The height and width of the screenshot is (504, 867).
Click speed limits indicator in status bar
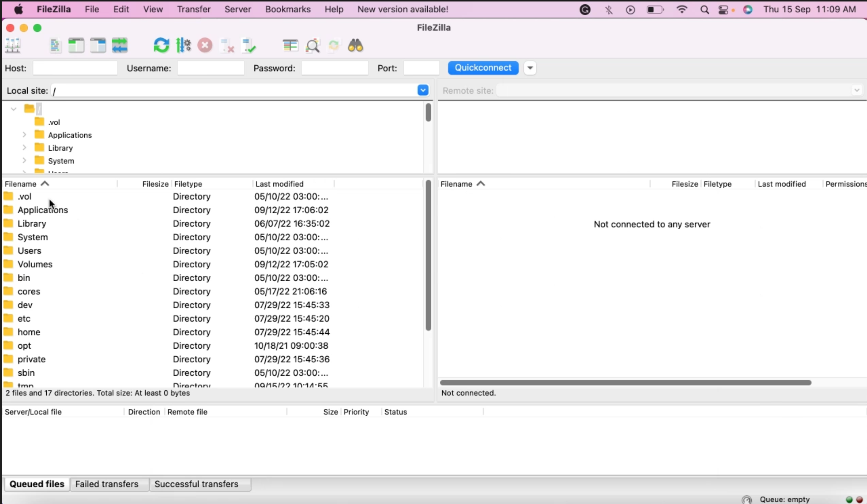tap(747, 499)
